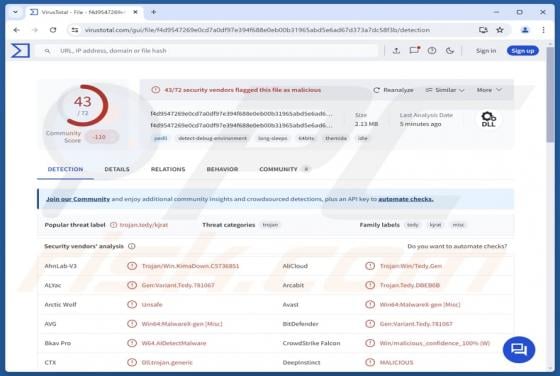Viewport: 560px width, 376px height.
Task: Reload the page in browser toolbar
Action: 53,30
